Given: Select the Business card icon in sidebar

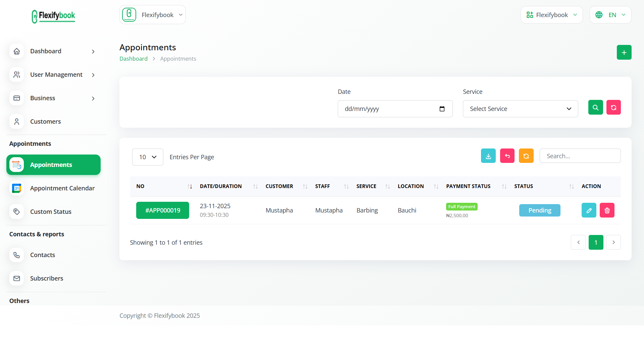Looking at the screenshot, I should [x=17, y=98].
